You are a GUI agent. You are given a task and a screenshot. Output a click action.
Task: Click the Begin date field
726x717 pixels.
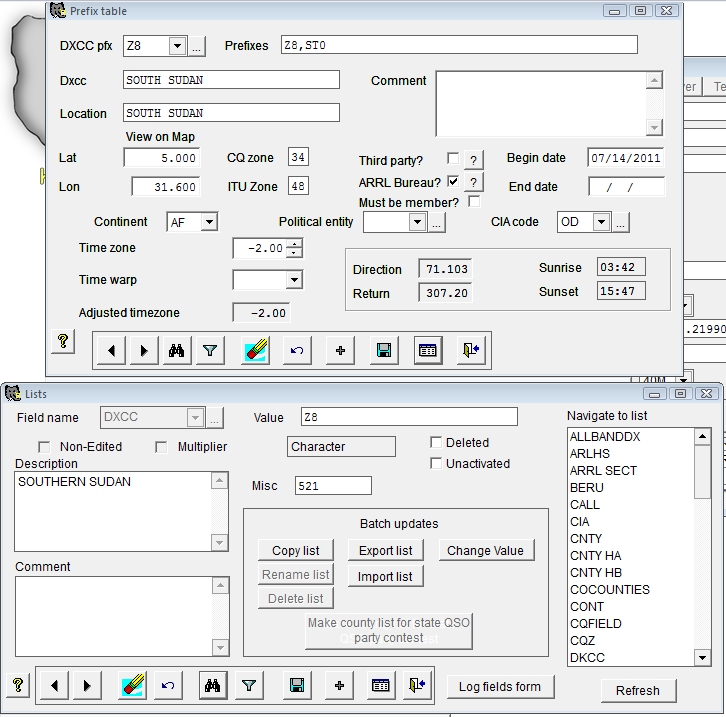pos(625,158)
